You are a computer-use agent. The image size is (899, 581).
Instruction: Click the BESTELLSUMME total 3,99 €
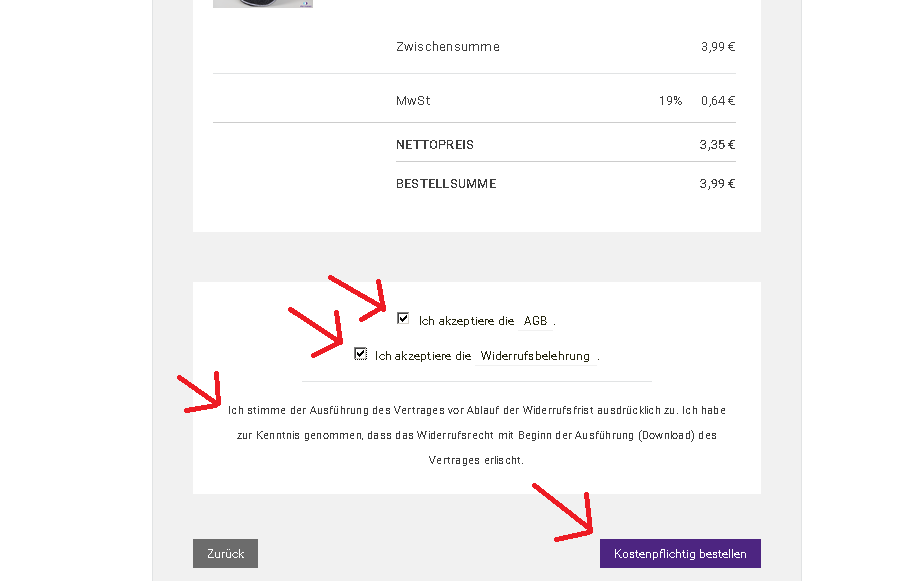(717, 184)
